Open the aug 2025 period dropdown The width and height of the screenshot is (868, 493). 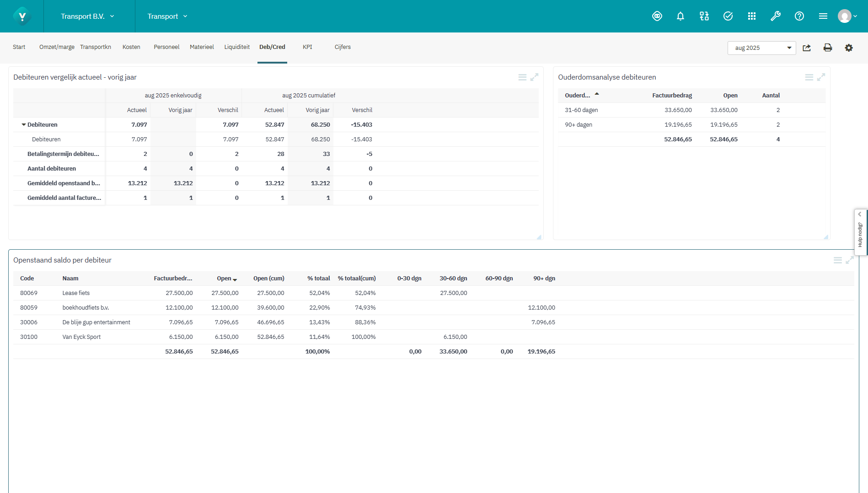pyautogui.click(x=789, y=48)
